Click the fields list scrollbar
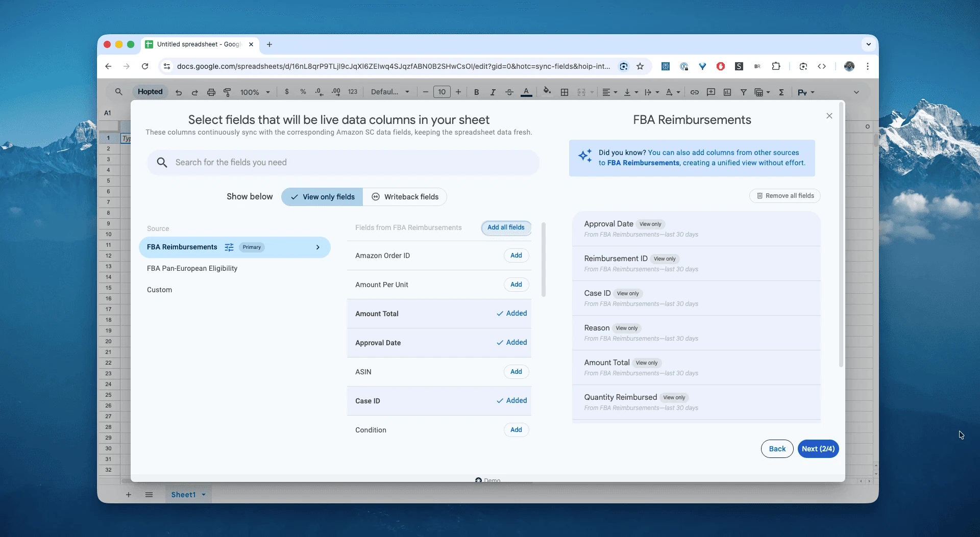Image resolution: width=980 pixels, height=537 pixels. click(544, 259)
